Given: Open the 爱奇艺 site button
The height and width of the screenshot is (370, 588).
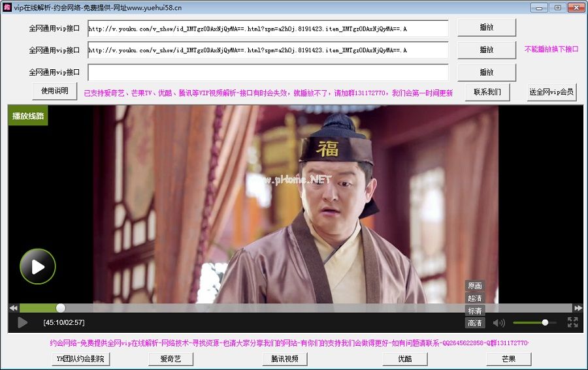Looking at the screenshot, I should [171, 359].
